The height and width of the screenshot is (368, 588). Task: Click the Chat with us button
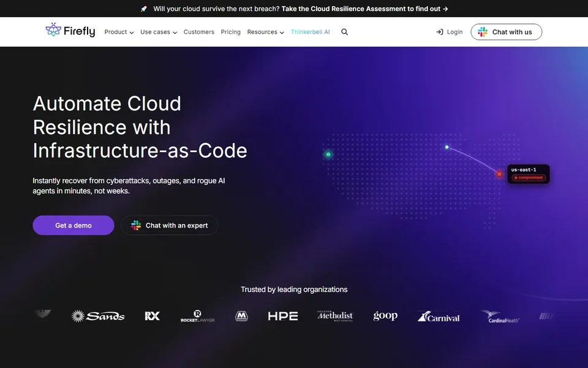[507, 32]
